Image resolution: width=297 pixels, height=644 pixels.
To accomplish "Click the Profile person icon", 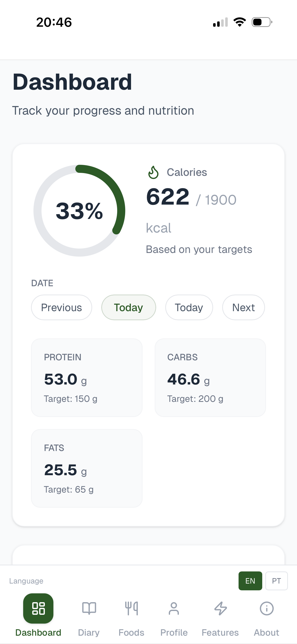I will (x=174, y=608).
